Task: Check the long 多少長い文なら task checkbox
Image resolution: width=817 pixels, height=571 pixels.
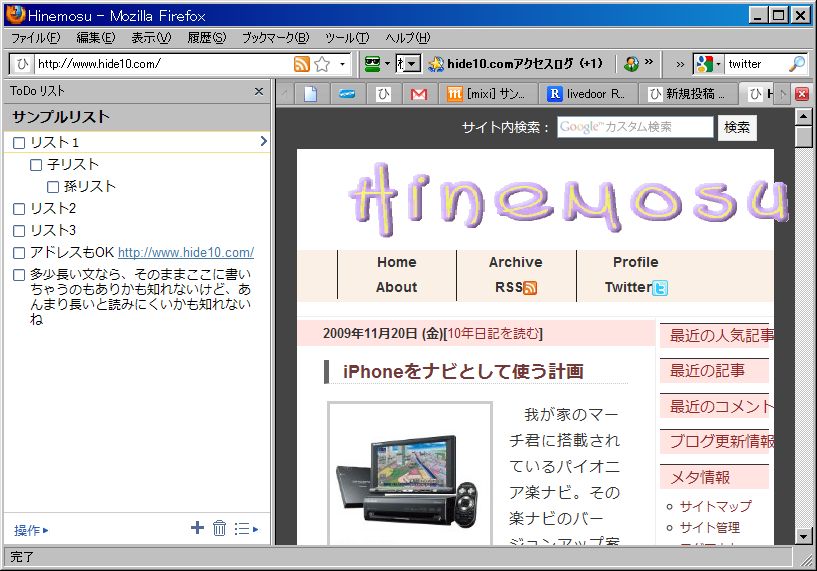Action: coord(19,275)
